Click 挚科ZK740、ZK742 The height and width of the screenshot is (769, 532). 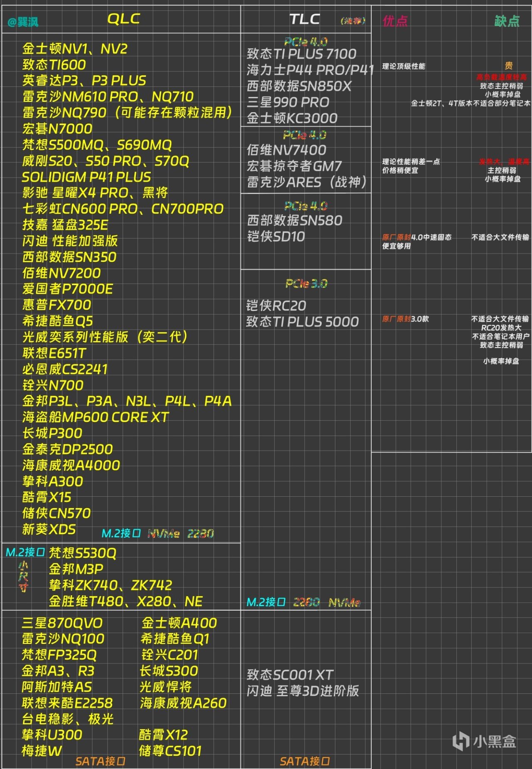click(x=111, y=585)
